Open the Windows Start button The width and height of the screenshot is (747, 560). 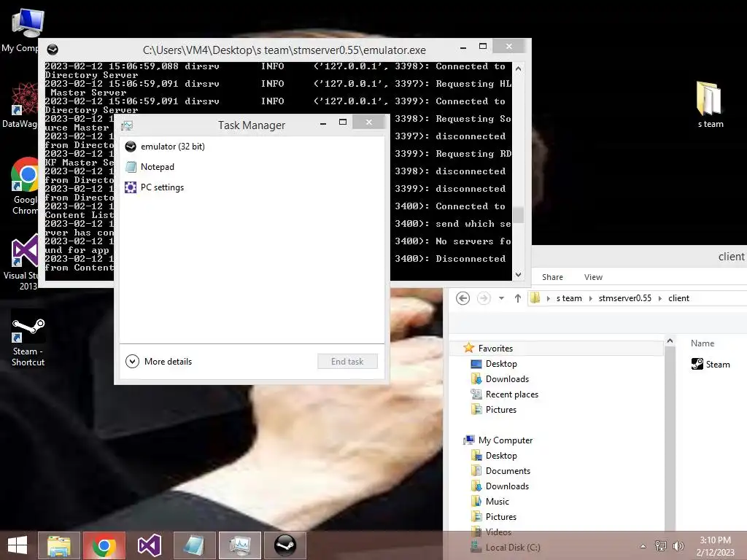pyautogui.click(x=18, y=545)
